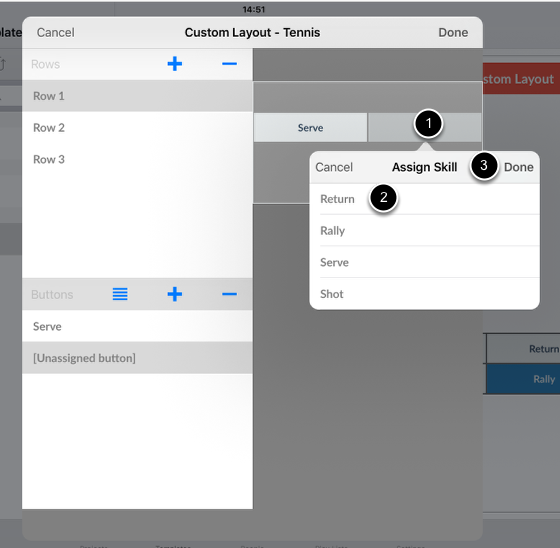Screen dimensions: 560x548
Task: Choose Shot skill in Assign Skill list
Action: point(425,294)
